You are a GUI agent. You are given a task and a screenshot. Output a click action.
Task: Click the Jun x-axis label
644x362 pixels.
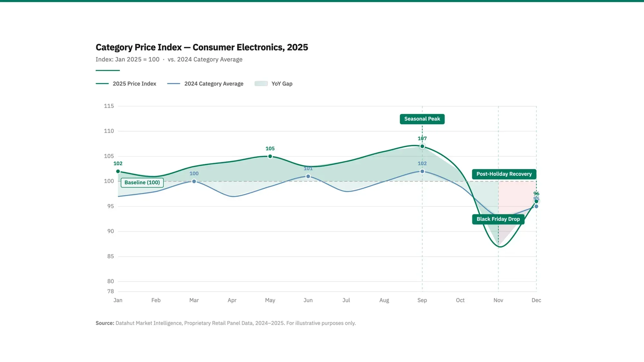[x=308, y=300]
